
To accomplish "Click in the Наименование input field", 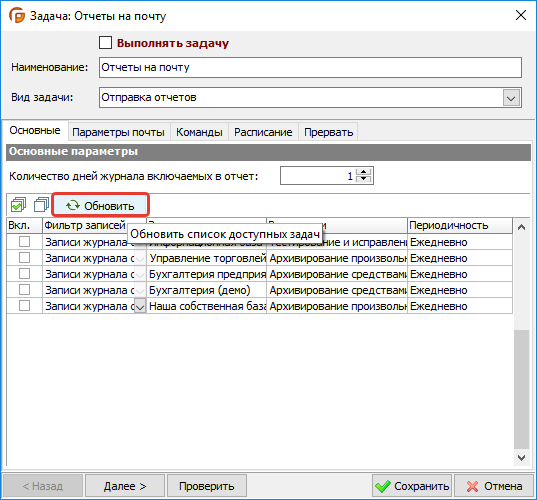I will tap(310, 67).
